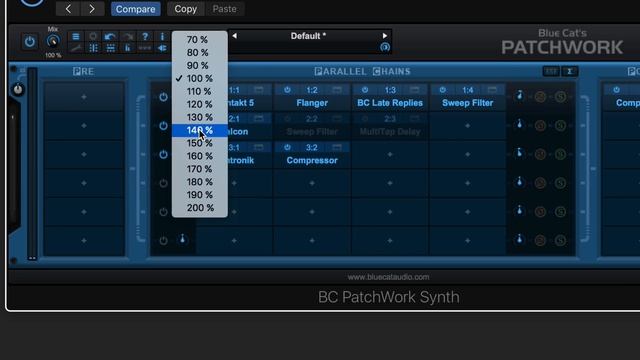Toggle power of Post section Comp slot
Image resolution: width=640 pixels, height=360 pixels.
(x=616, y=90)
